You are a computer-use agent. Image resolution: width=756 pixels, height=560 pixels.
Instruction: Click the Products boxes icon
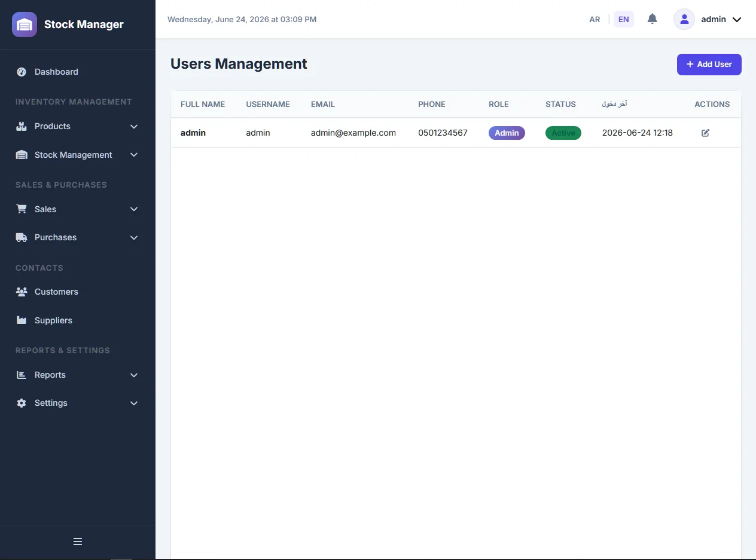click(22, 126)
